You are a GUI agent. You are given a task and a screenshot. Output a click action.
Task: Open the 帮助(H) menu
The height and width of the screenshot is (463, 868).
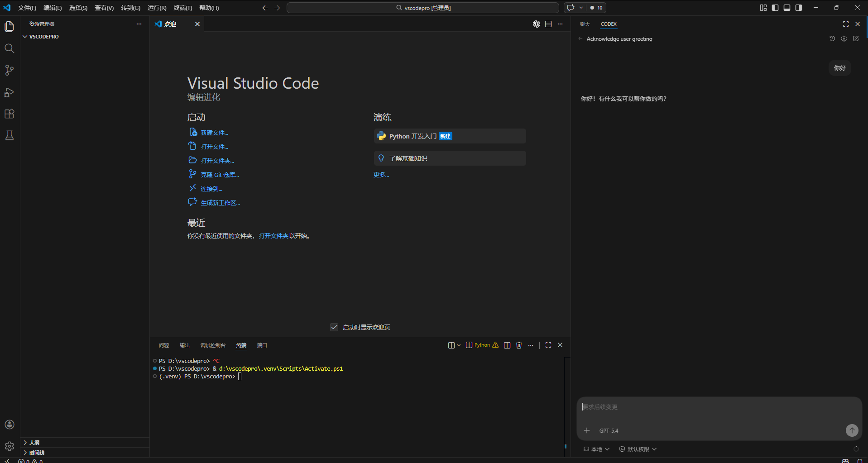tap(209, 8)
